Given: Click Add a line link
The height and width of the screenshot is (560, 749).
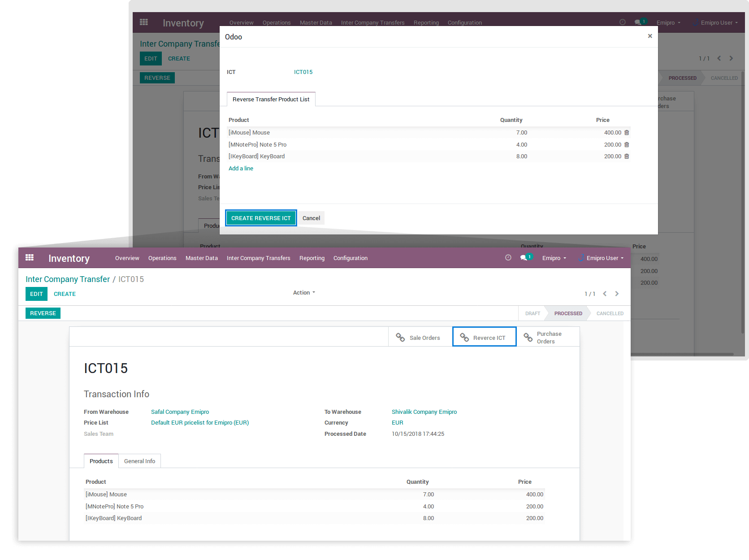Looking at the screenshot, I should tap(241, 169).
